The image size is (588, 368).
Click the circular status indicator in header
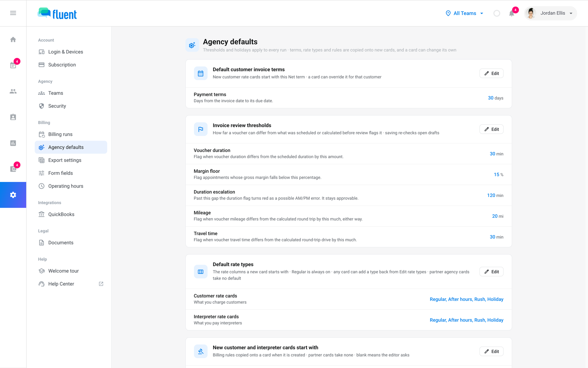tap(497, 13)
